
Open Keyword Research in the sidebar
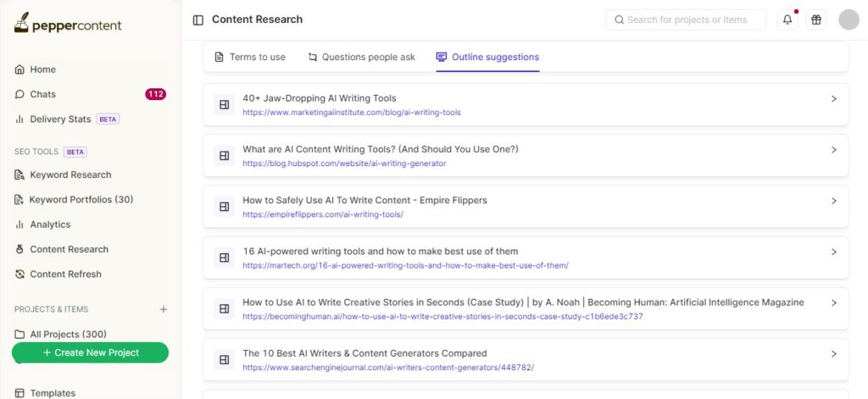coord(70,175)
